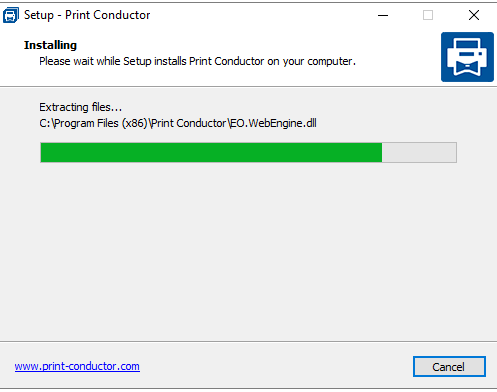
Task: Click the greyed-out maximize button
Action: tap(428, 15)
